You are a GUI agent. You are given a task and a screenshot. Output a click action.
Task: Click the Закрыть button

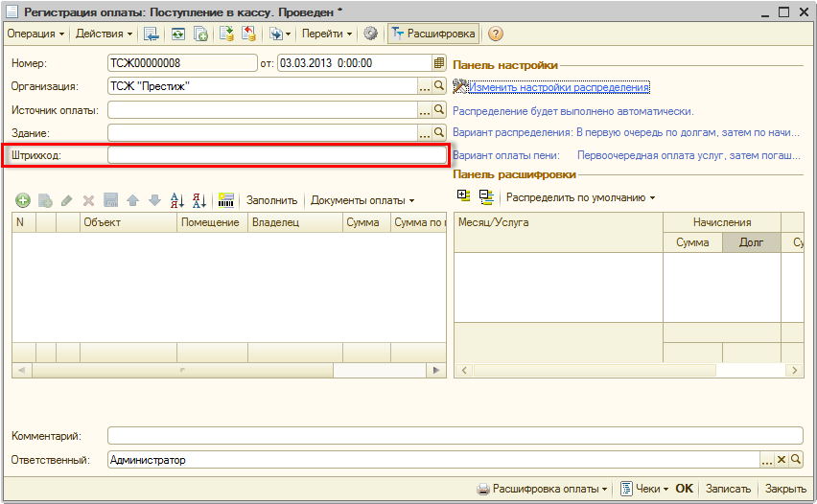click(785, 489)
